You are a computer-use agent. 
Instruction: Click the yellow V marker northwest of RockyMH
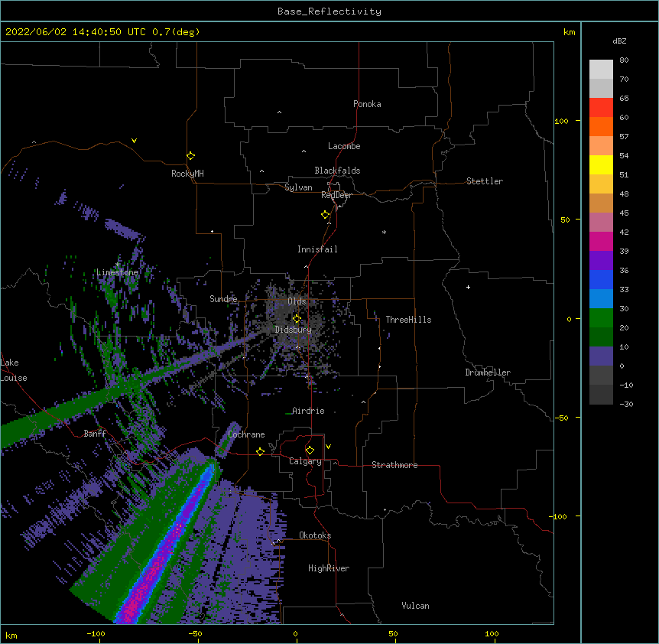point(134,141)
